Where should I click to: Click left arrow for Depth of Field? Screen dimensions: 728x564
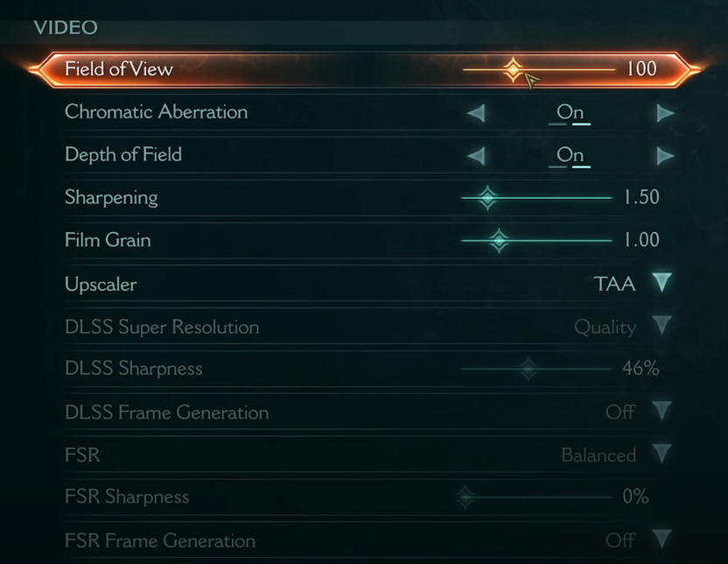tap(476, 156)
